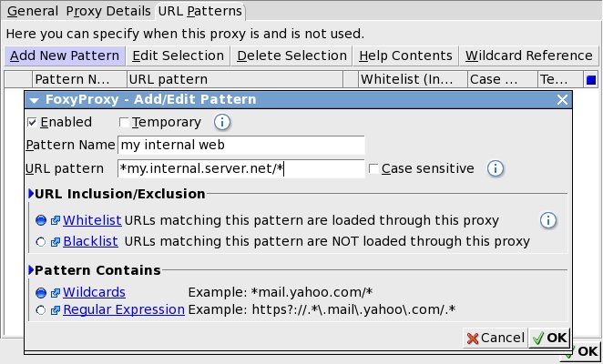Click external link icon before Regular Expression
Image resolution: width=603 pixels, height=364 pixels.
[x=56, y=309]
